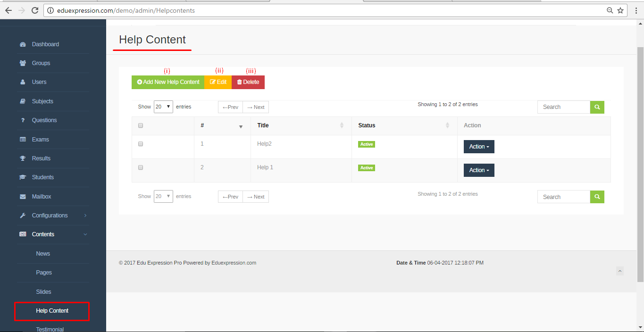This screenshot has height=332, width=644.
Task: Collapse the Contents submenu chevron
Action: [85, 234]
